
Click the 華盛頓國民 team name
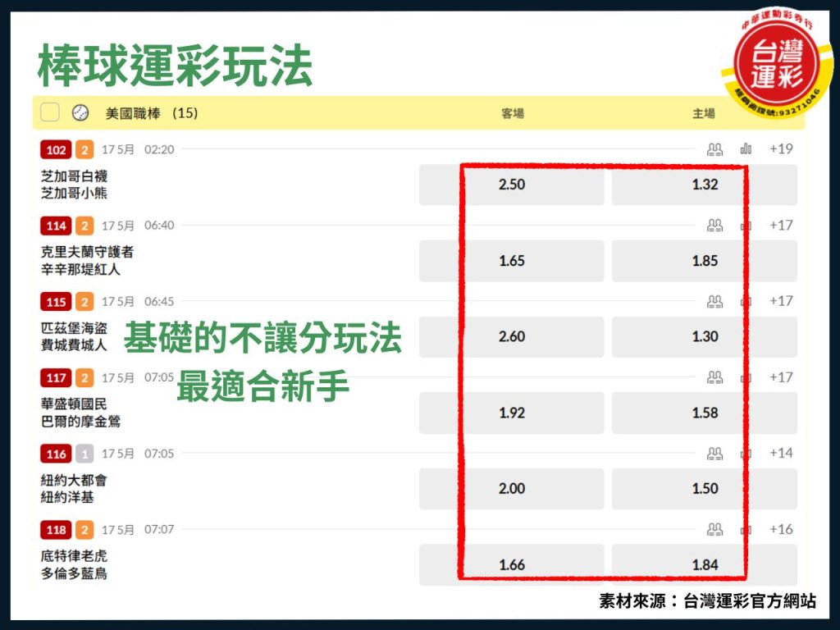point(74,404)
